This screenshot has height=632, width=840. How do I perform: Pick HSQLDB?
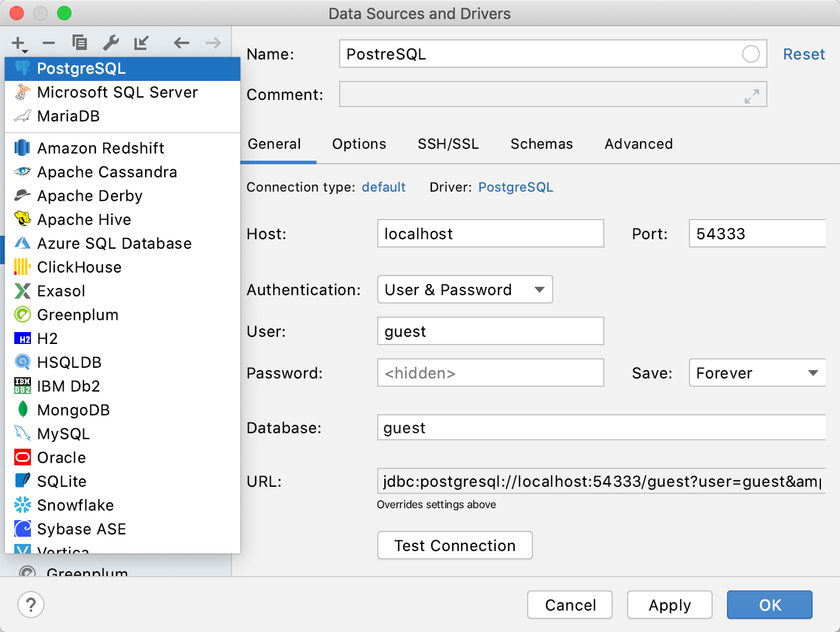123,362
